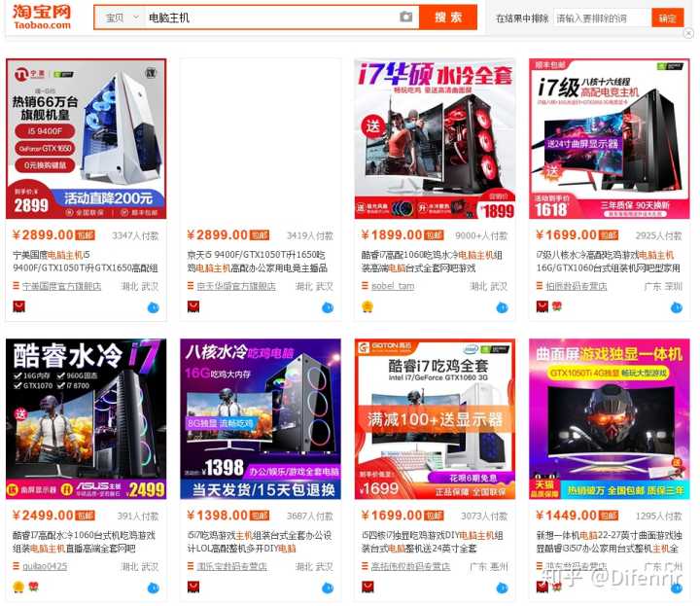Click the gold medal badge under quilao0425
Image resolution: width=700 pixels, height=606 pixels.
(18, 587)
